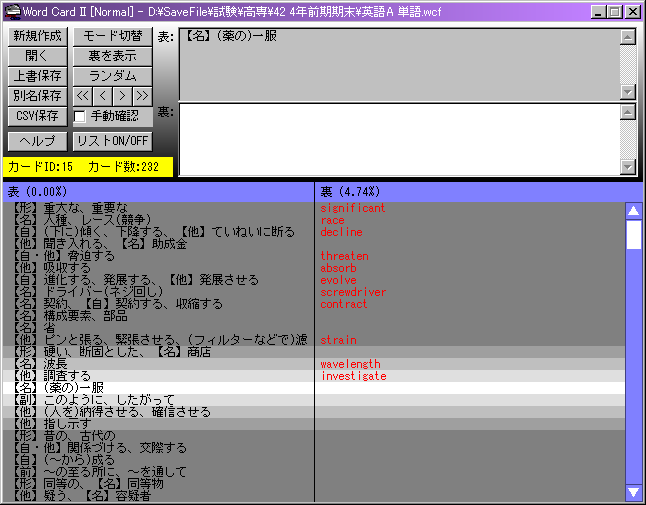646x505 pixels.
Task: Shuffle cards with ランダム button
Action: (x=112, y=76)
